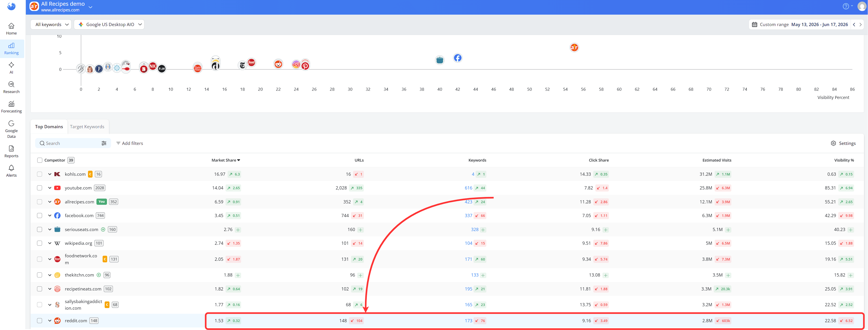Open search filter options sliders icon
The width and height of the screenshot is (868, 330).
pyautogui.click(x=104, y=143)
